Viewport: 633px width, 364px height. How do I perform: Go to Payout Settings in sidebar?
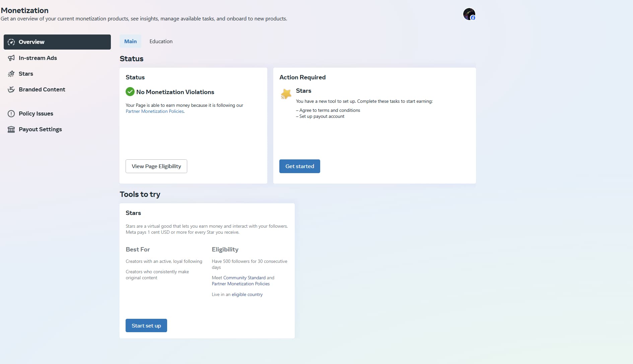tap(40, 129)
